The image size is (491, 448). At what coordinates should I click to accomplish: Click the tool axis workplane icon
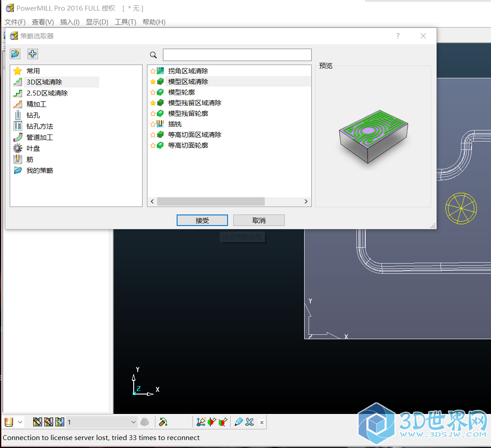(201, 422)
